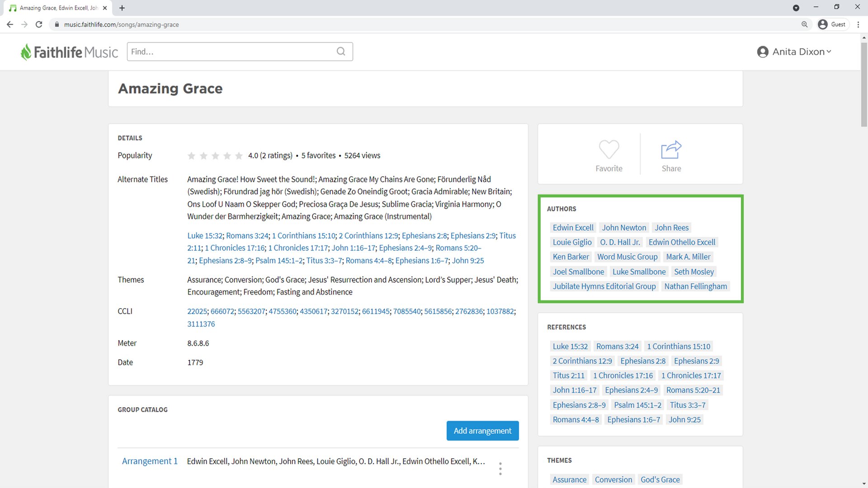868x488 pixels.
Task: Open author Edwin Othello Excell
Action: click(682, 242)
